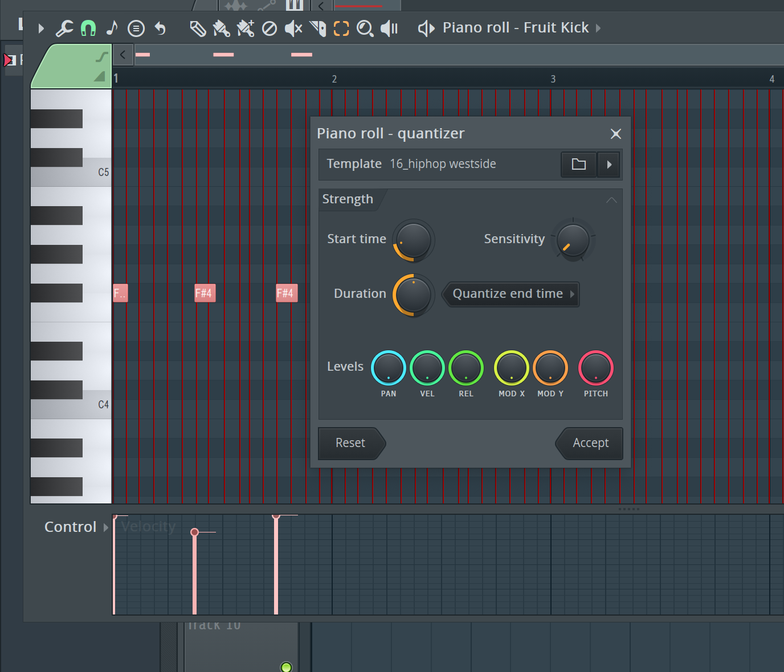Click the stamp circle menu icon

pyautogui.click(x=136, y=28)
